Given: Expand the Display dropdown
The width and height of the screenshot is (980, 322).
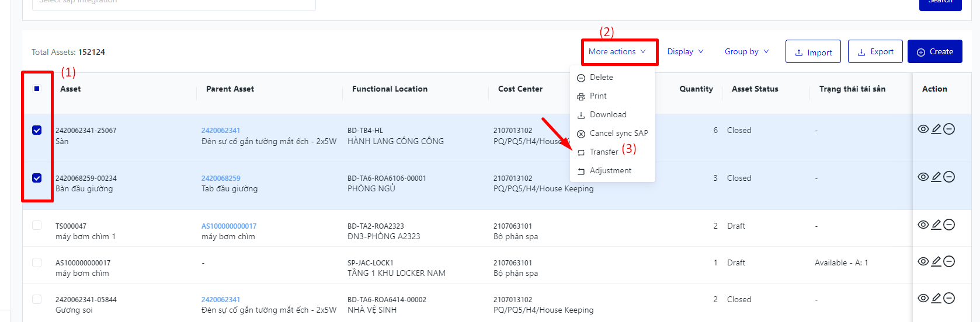Looking at the screenshot, I should pyautogui.click(x=685, y=52).
